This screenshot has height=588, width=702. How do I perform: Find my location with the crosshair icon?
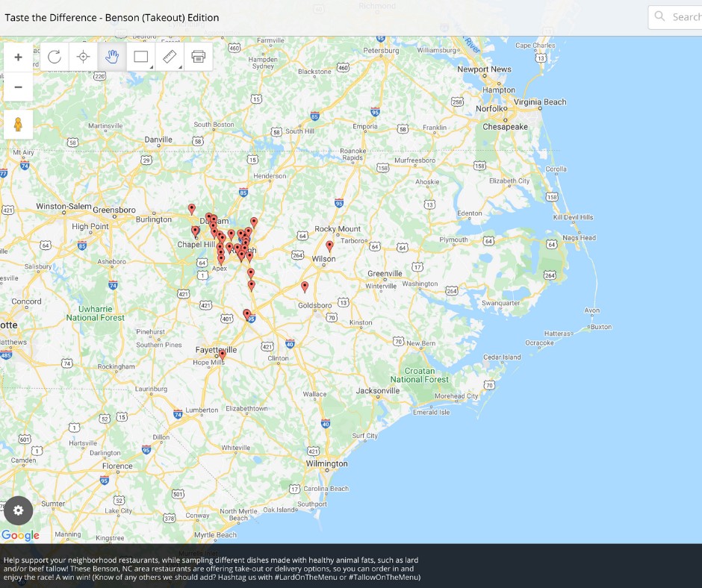tap(84, 57)
